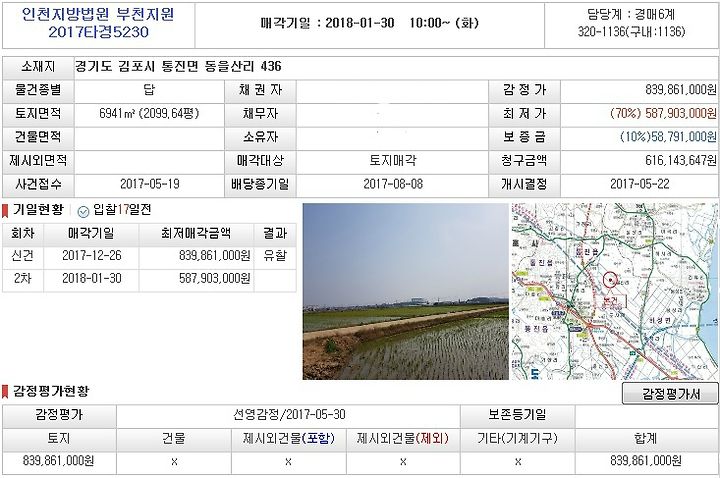
Task: Click 제시외건물(제외) column header
Action: 403,439
